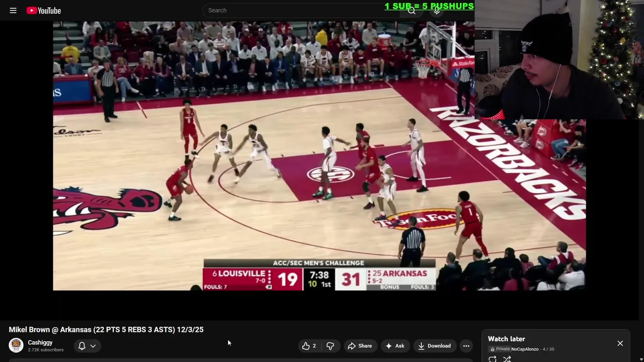
Task: Click the Private playlist lock badge
Action: click(x=500, y=349)
